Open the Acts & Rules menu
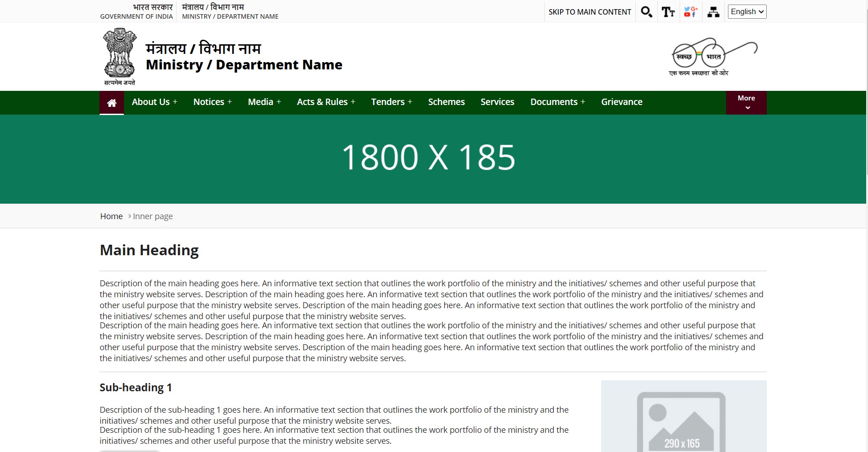The image size is (868, 452). point(326,102)
